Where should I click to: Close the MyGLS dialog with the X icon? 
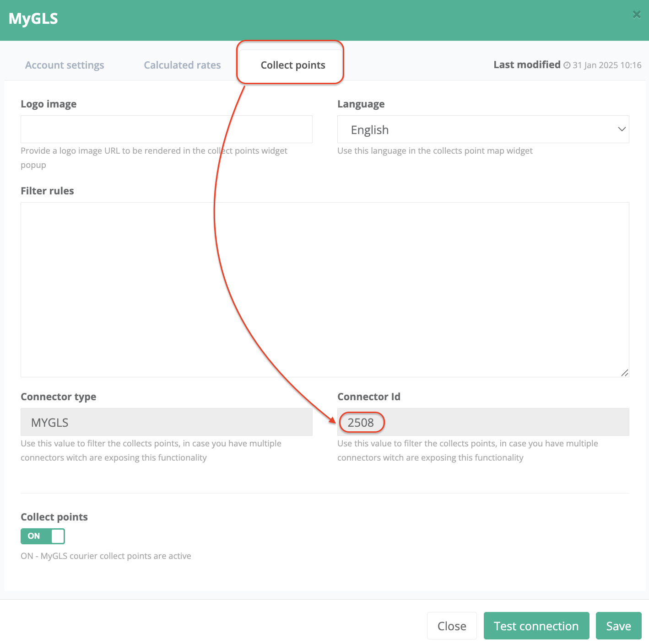coord(636,15)
